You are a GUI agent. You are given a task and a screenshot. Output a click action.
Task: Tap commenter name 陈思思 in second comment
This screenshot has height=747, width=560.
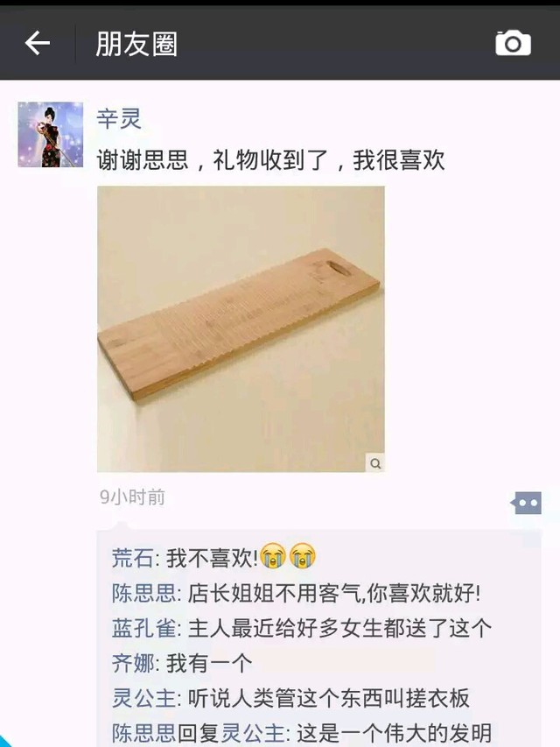[x=144, y=593]
